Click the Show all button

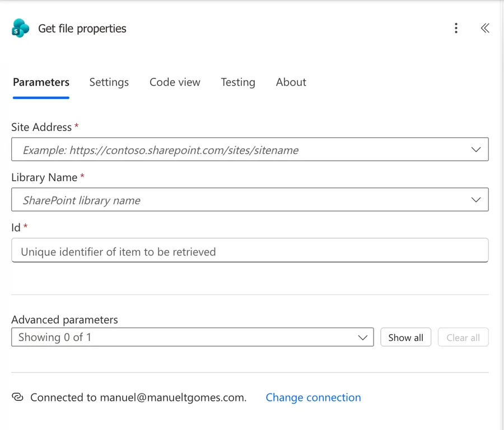405,337
